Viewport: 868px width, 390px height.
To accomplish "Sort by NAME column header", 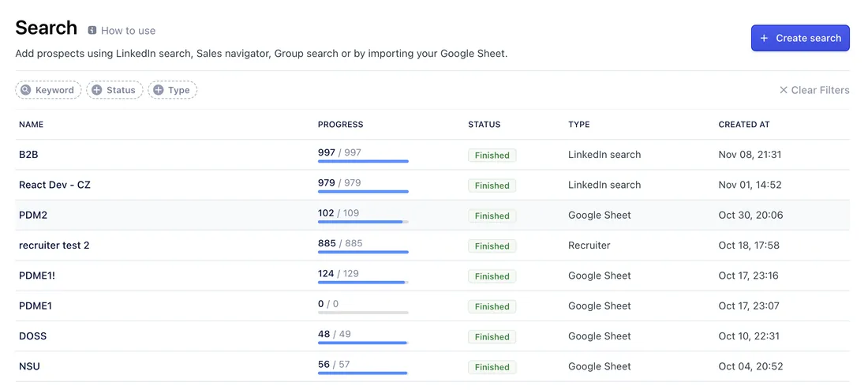I will coord(31,125).
